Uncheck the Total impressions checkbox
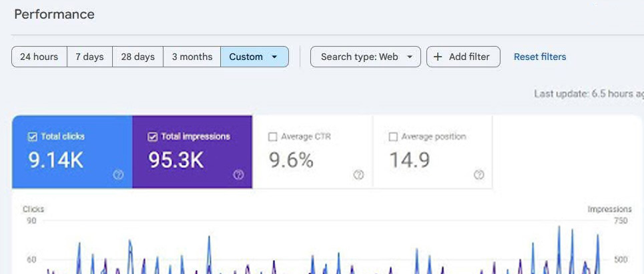This screenshot has width=644, height=274. 152,137
